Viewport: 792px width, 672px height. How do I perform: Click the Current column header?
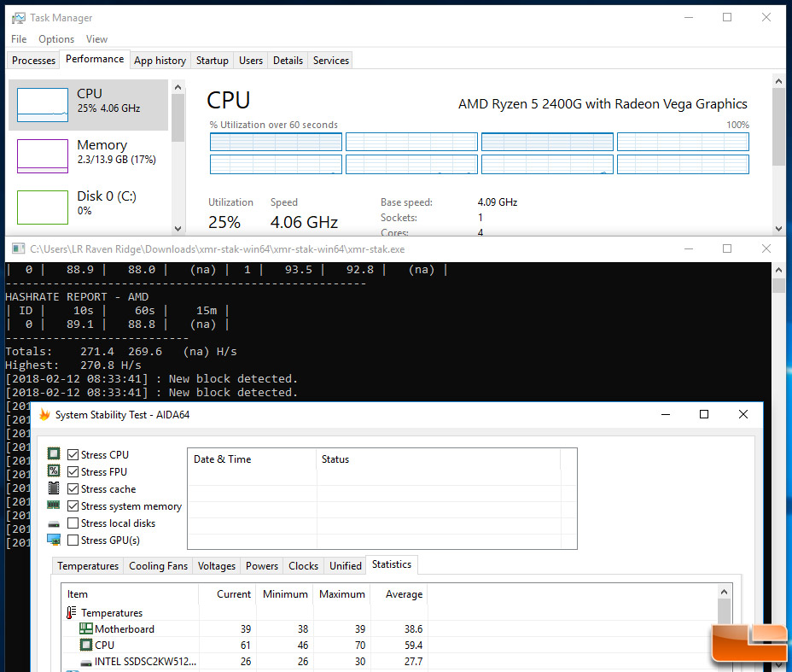pos(227,594)
